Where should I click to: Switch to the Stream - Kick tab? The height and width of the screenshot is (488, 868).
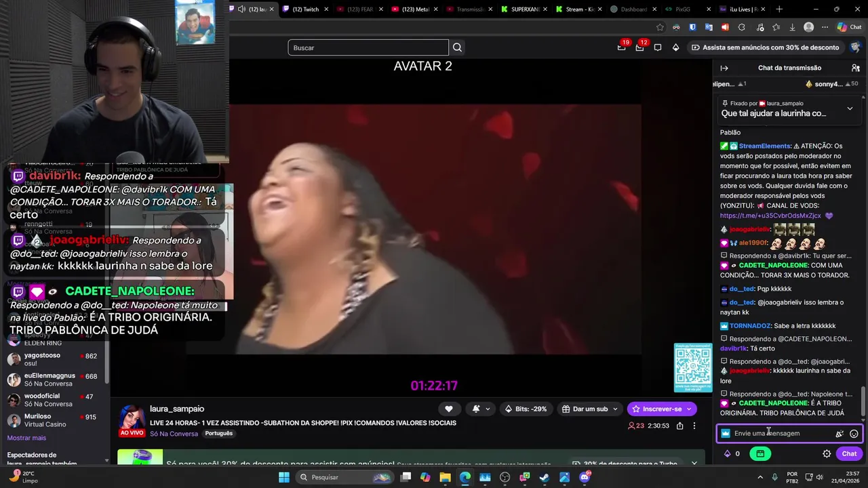[575, 9]
